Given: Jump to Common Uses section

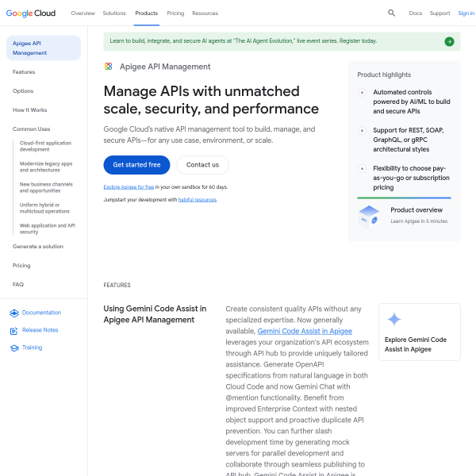Looking at the screenshot, I should [x=31, y=129].
